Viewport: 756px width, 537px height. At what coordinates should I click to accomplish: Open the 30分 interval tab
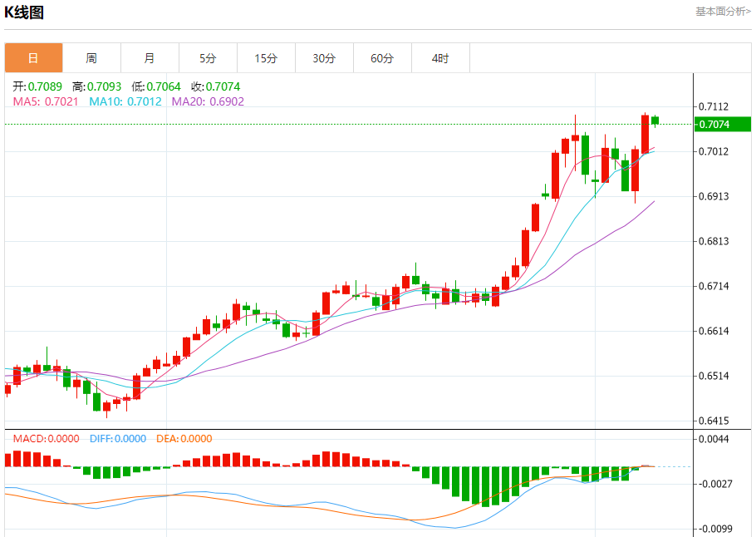pyautogui.click(x=324, y=58)
